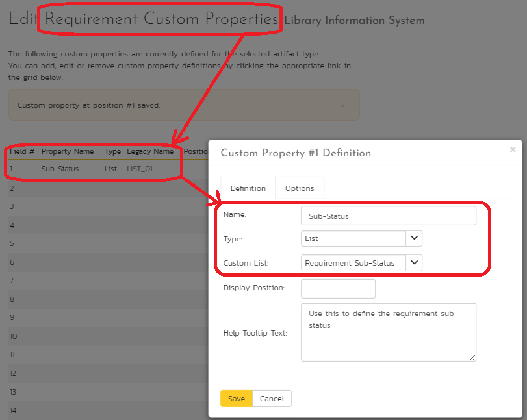Click the LIST_01 legacy name cell
Screen dimensions: 527x420
(x=140, y=169)
